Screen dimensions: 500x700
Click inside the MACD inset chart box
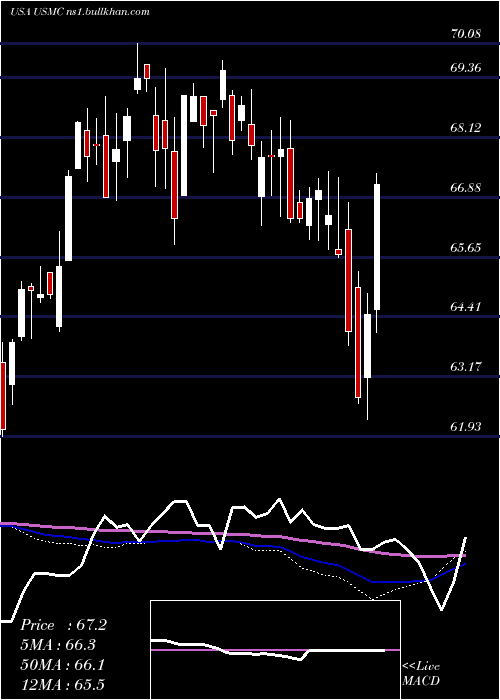click(x=275, y=650)
